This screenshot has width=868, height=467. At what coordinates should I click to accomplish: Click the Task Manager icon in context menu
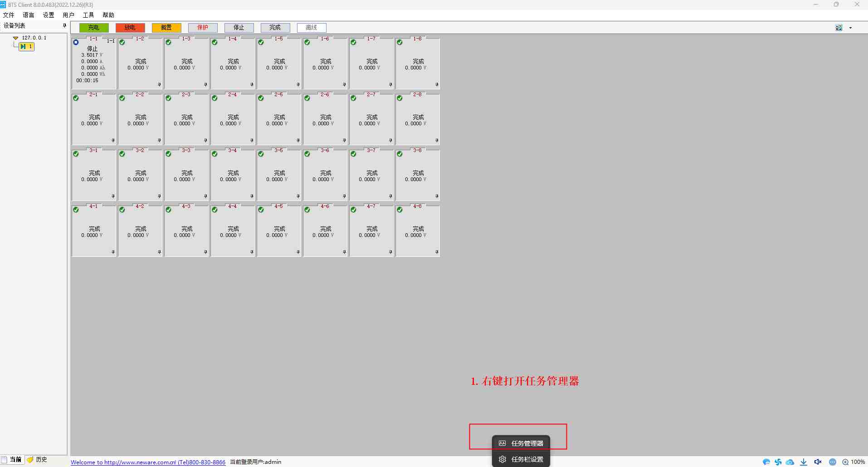click(502, 443)
